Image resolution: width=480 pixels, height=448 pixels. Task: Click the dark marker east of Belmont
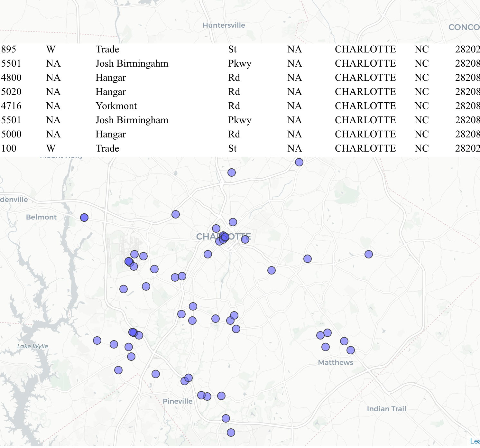click(x=84, y=218)
